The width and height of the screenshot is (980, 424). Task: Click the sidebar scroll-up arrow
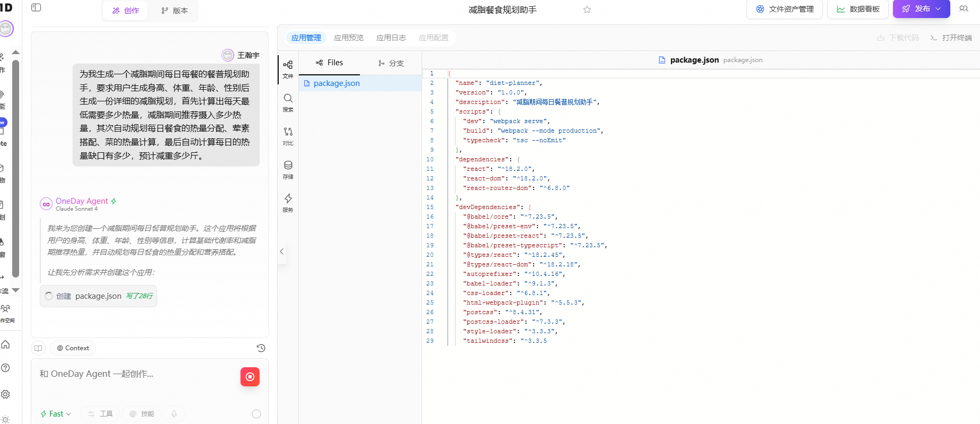pyautogui.click(x=16, y=52)
